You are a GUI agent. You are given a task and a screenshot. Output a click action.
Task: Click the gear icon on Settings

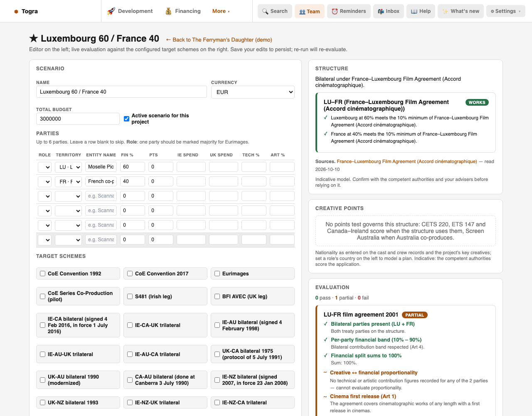pyautogui.click(x=493, y=11)
